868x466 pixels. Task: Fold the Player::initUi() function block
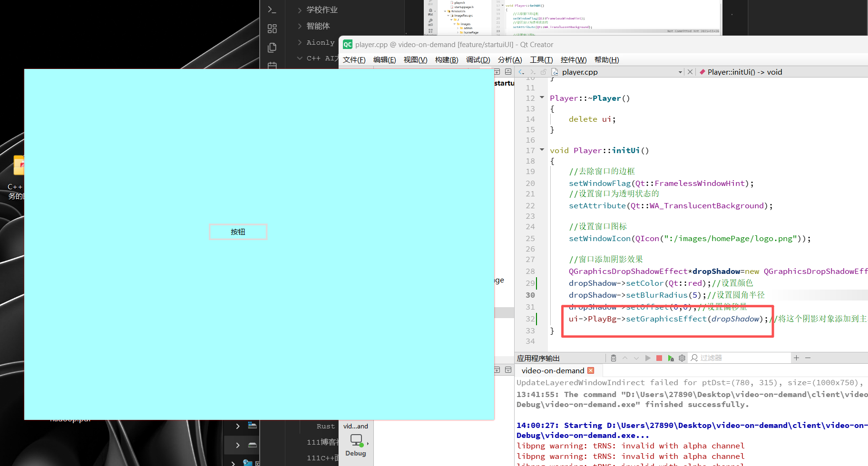(x=542, y=150)
